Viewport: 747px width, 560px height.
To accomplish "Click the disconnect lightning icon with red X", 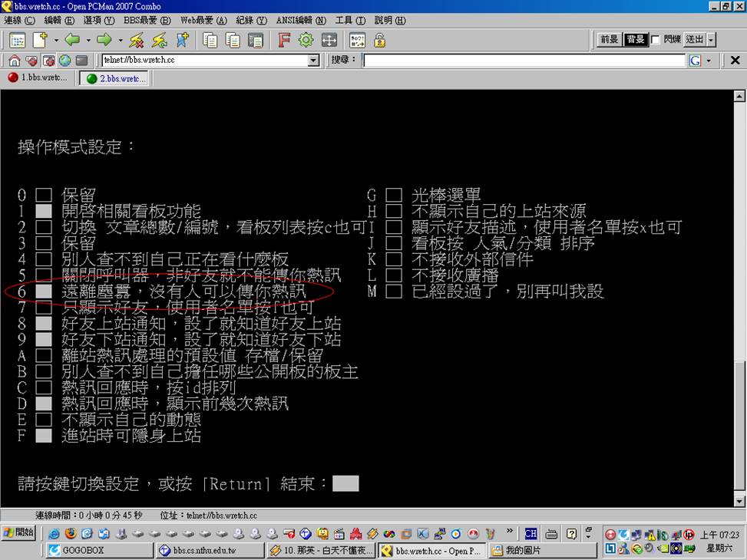I will pyautogui.click(x=137, y=40).
